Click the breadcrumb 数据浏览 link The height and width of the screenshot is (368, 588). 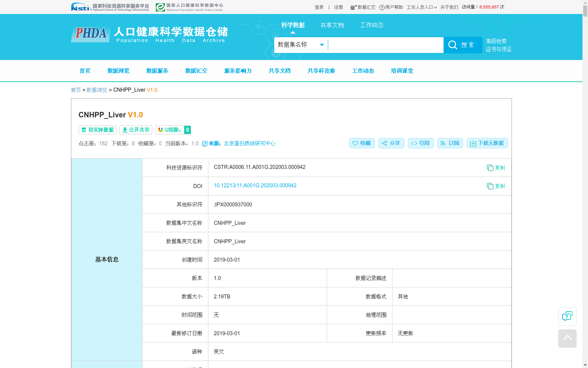coord(97,90)
